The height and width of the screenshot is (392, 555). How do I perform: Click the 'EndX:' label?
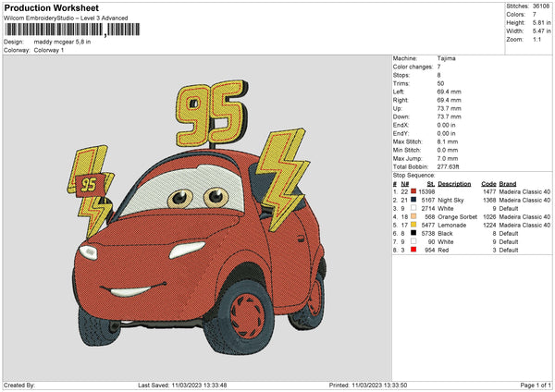click(x=401, y=125)
